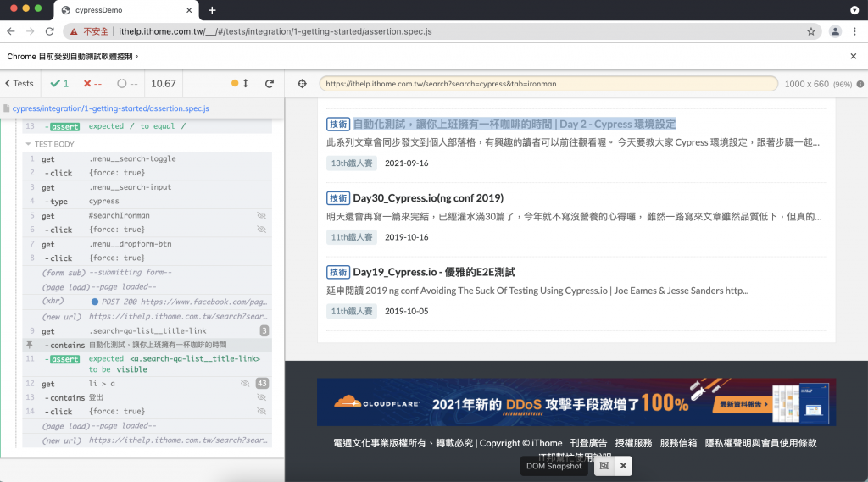Screen dimensions: 868x482
Task: Click the blue xhr status dot
Action: (x=95, y=302)
